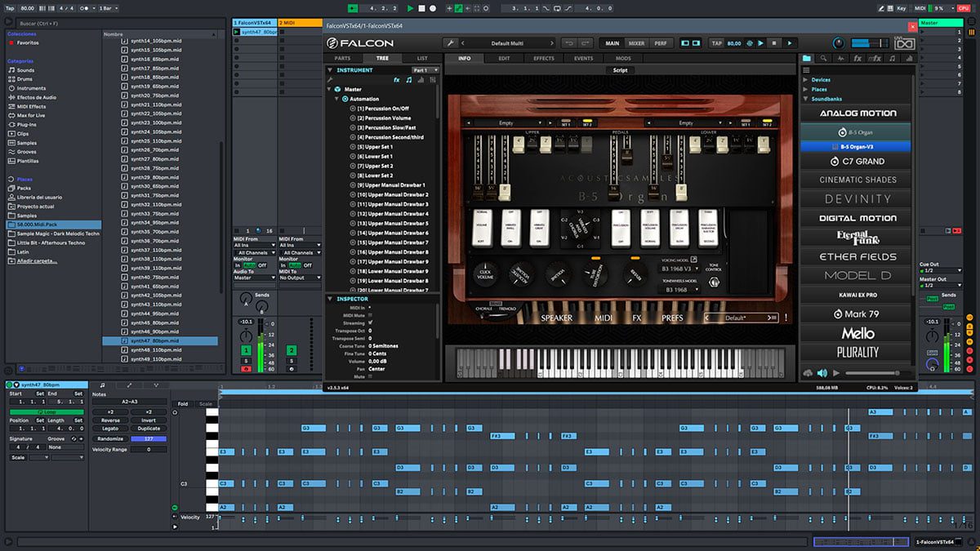
Task: Switch to the EFFECTS tab in Falcon
Action: (544, 59)
